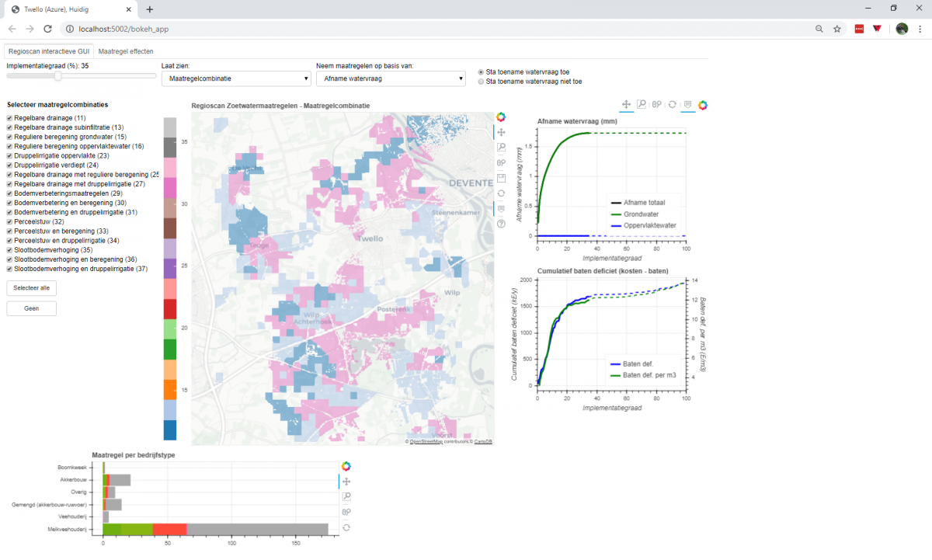Select 'Sta toename watervraag niet toe' radio
Screen dimensions: 932x560
(481, 81)
